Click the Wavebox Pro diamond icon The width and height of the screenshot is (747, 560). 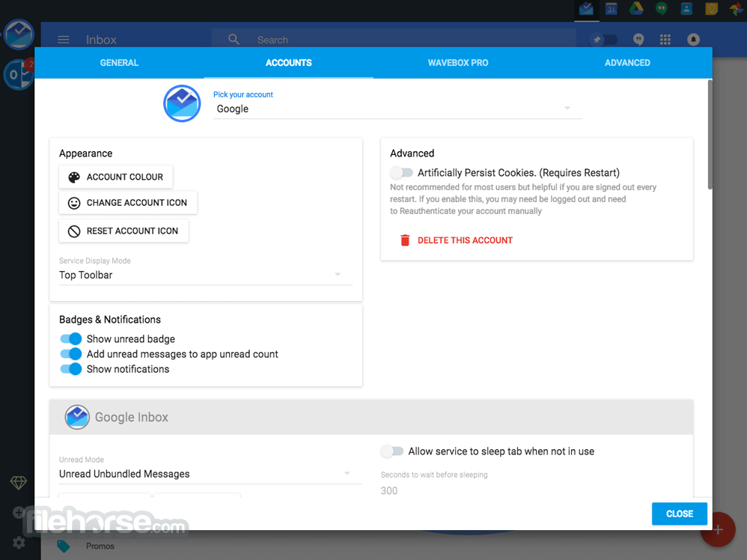[19, 483]
